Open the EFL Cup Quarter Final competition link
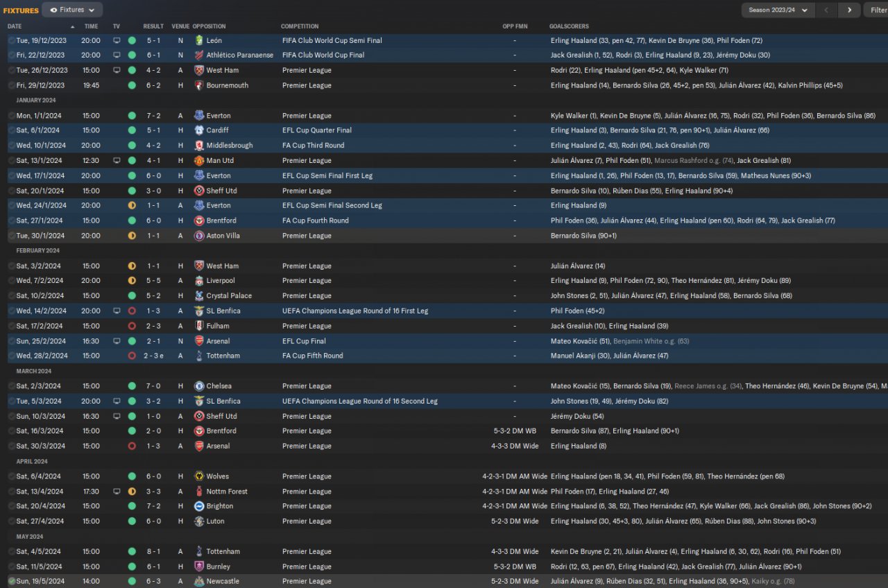 pyautogui.click(x=318, y=130)
